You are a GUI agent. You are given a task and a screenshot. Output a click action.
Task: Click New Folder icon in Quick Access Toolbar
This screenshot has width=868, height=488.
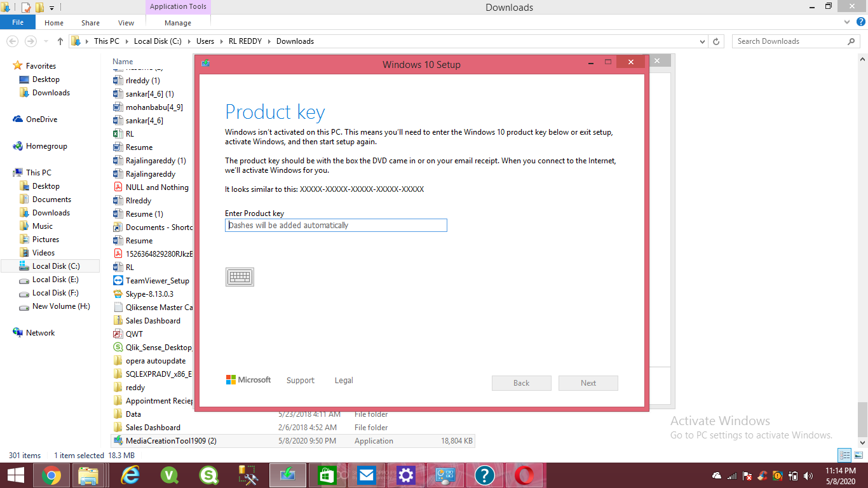point(39,8)
